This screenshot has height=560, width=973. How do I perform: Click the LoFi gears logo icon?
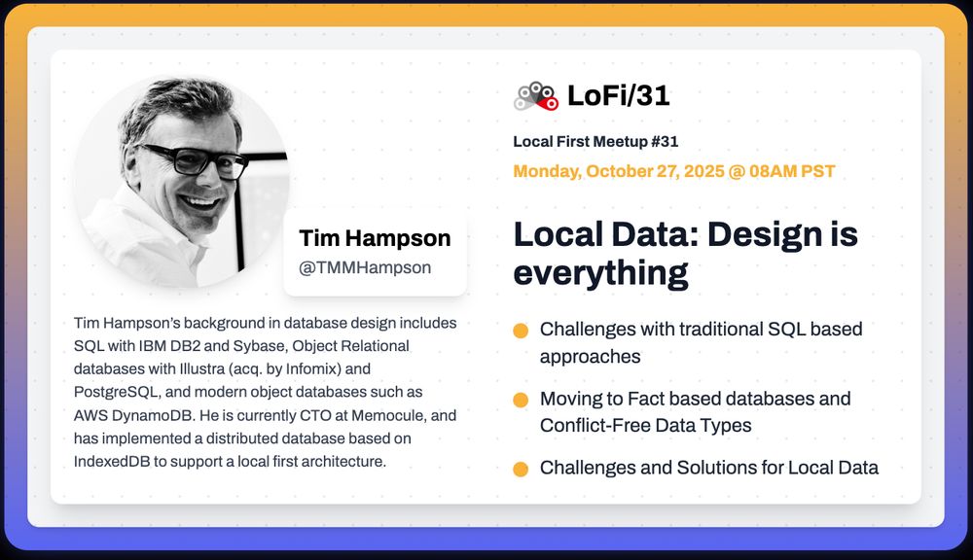coord(536,96)
